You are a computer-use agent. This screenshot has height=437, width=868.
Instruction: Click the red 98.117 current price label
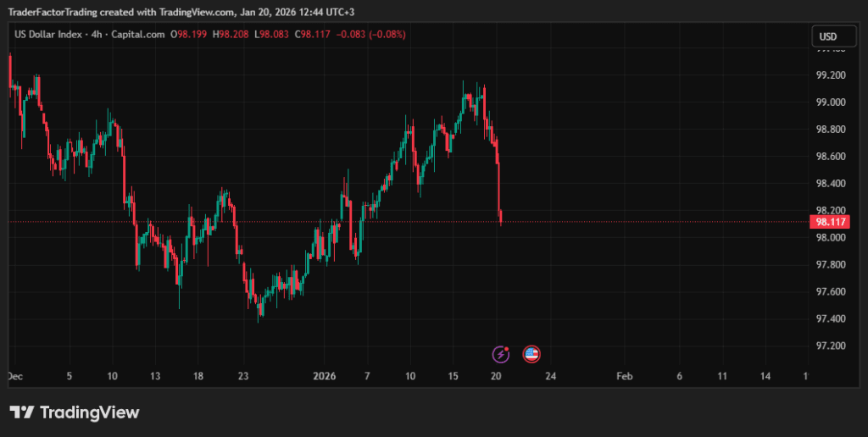click(828, 222)
